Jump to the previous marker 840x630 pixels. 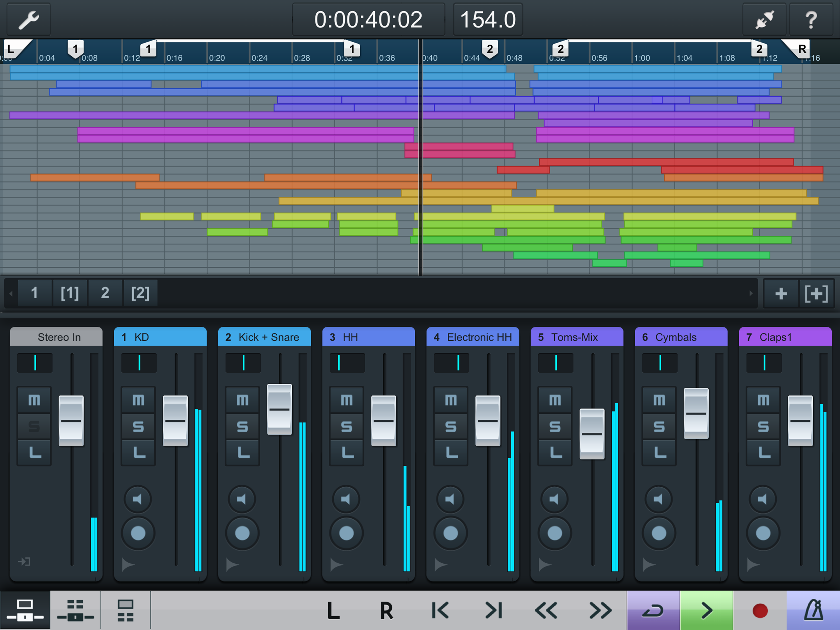441,610
